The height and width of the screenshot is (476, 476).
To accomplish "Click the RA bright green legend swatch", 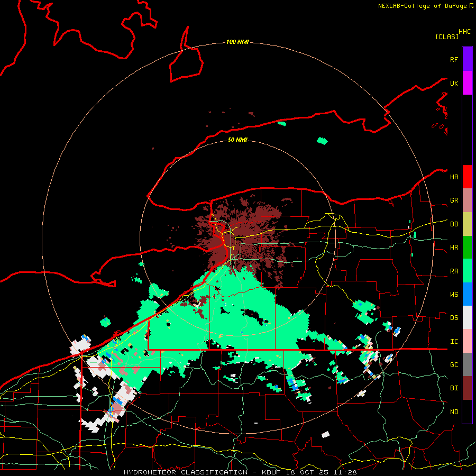I will 467,270.
